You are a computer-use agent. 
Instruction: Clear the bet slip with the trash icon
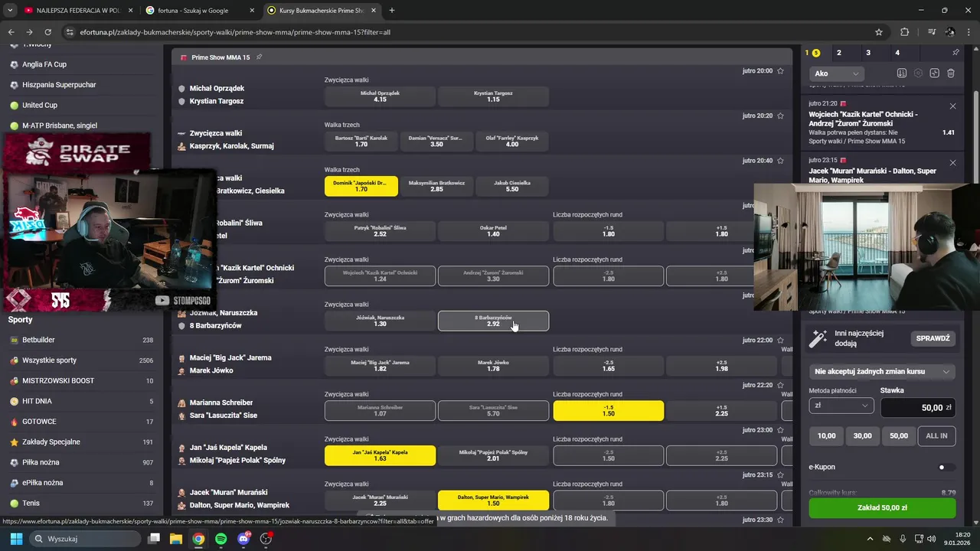click(x=951, y=73)
